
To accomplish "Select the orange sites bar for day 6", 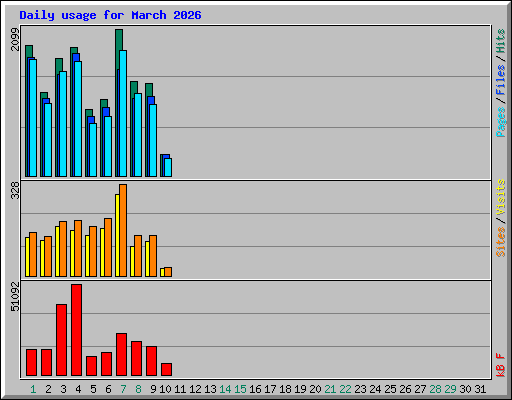I will tap(108, 247).
